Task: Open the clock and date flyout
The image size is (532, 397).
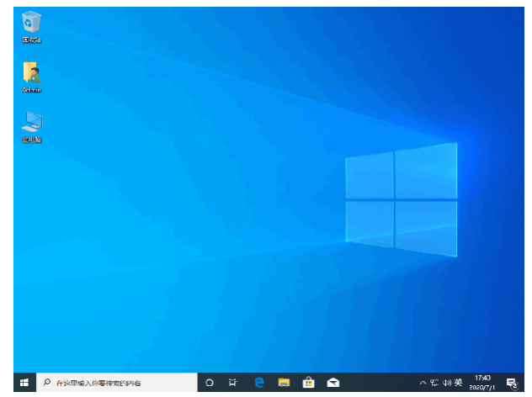Action: (484, 383)
